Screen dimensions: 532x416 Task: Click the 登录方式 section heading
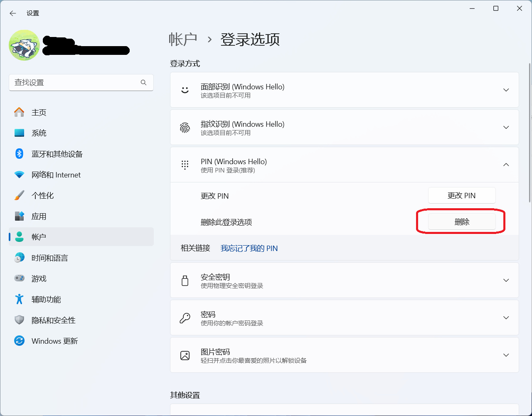(185, 64)
